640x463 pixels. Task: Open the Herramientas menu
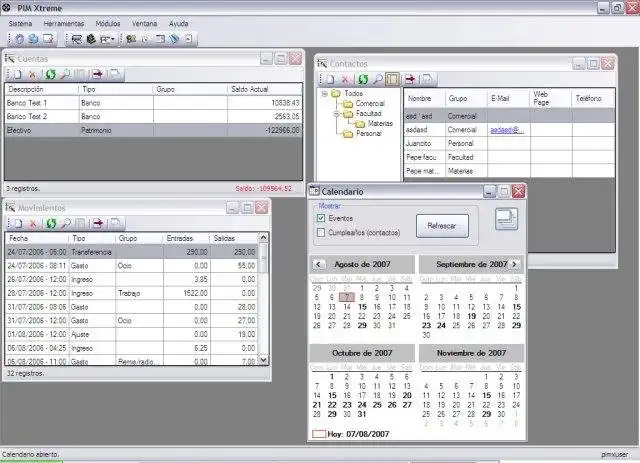coord(64,24)
